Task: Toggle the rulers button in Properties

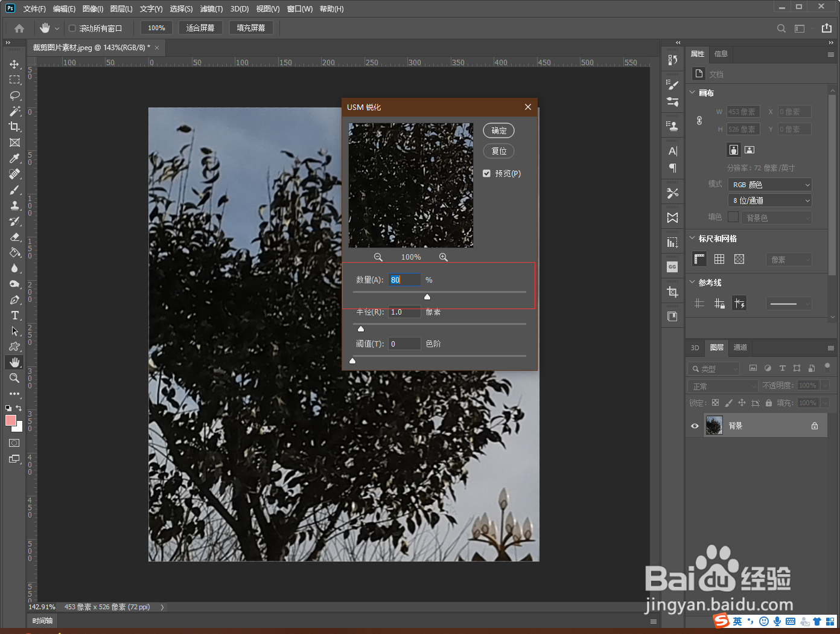Action: (x=699, y=259)
